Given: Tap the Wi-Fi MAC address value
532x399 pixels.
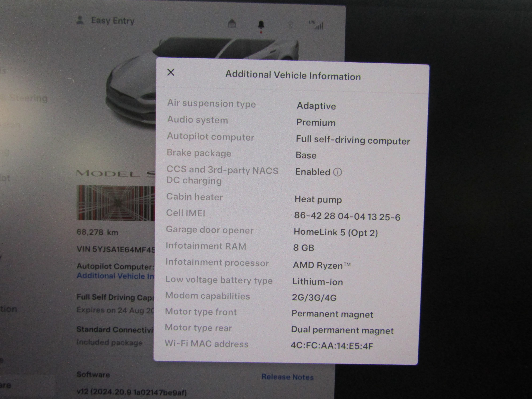Looking at the screenshot, I should pos(332,346).
